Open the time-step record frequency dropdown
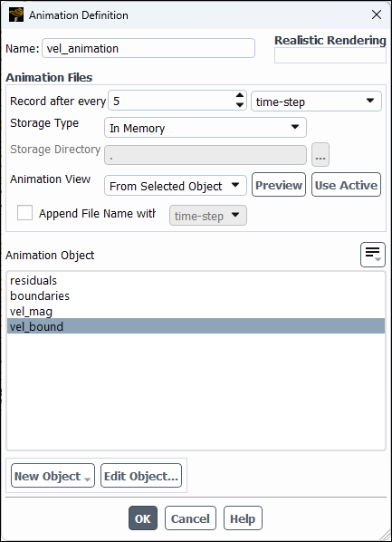This screenshot has height=542, width=392. 316,102
